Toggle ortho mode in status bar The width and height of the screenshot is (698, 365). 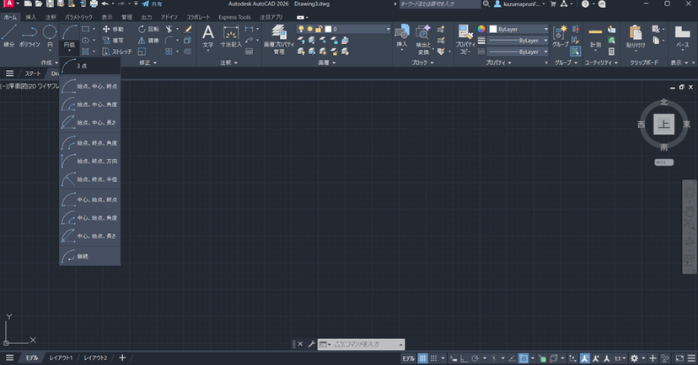464,358
